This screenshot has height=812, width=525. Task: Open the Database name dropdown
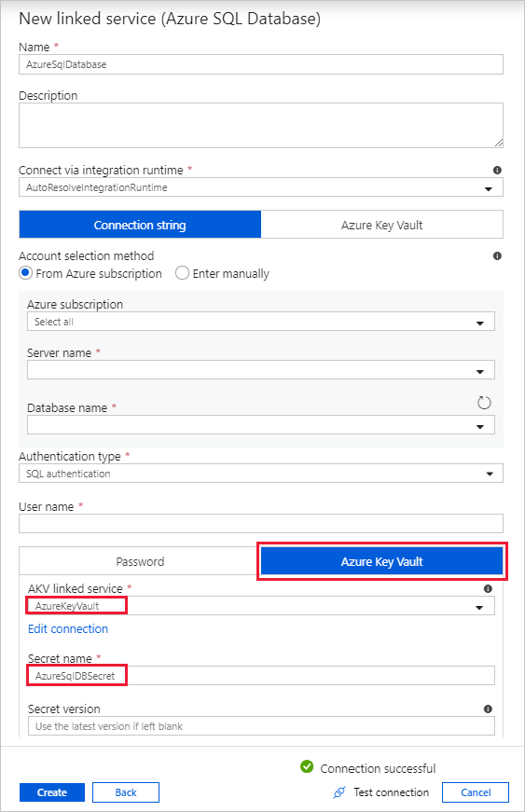[261, 425]
